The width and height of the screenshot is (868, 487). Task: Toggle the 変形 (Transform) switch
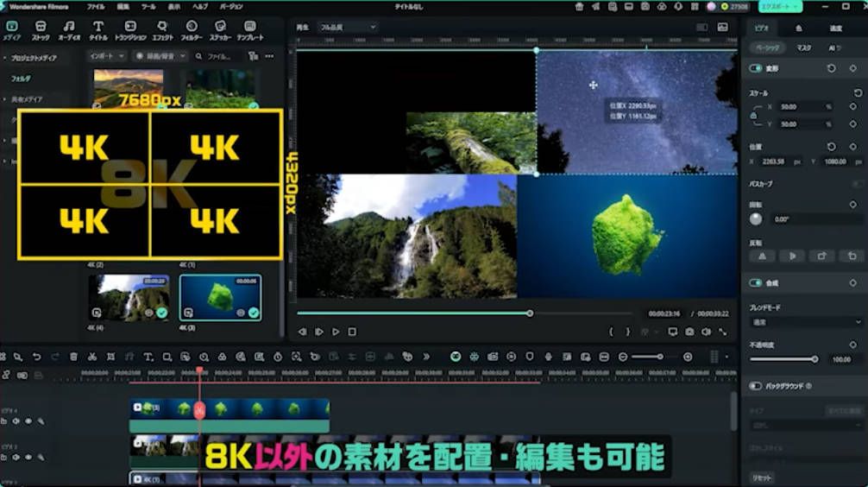pos(756,68)
